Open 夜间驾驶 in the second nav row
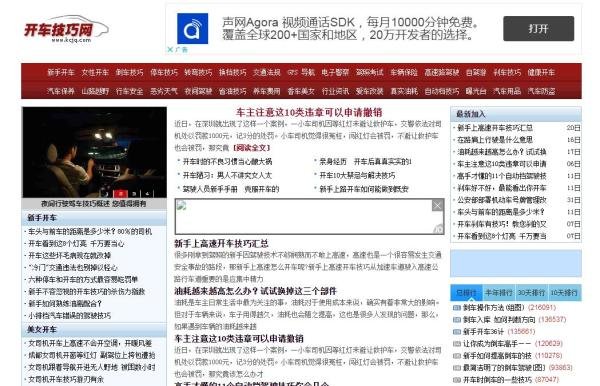 coord(198,91)
